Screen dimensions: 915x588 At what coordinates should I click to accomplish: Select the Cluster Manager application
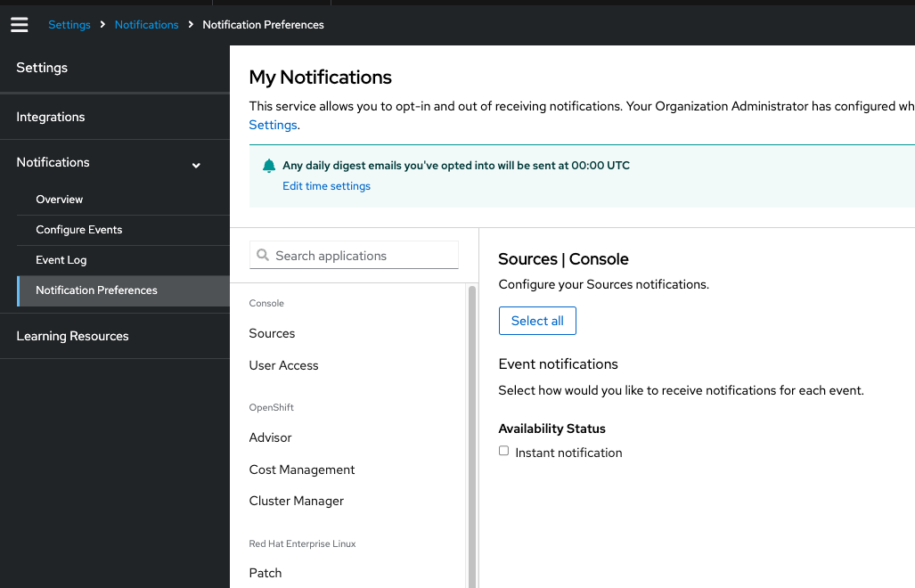pyautogui.click(x=297, y=501)
